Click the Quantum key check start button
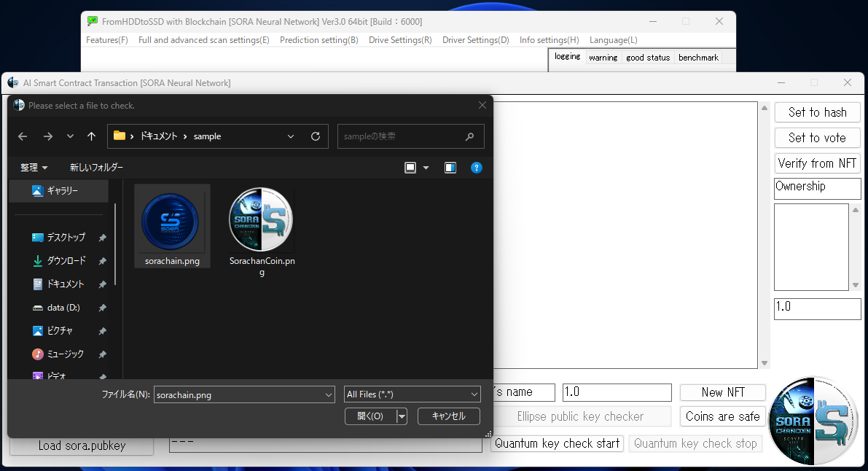Screen dimensions: 868x471 [x=557, y=443]
